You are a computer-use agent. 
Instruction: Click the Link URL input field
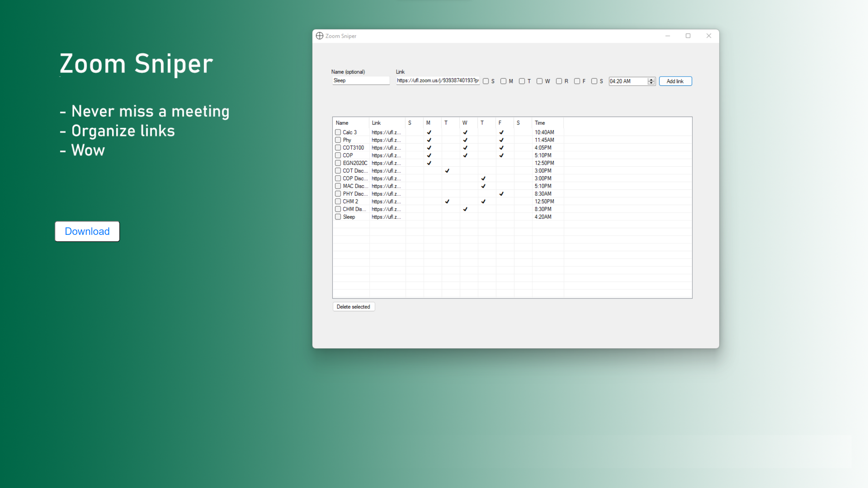pyautogui.click(x=437, y=81)
